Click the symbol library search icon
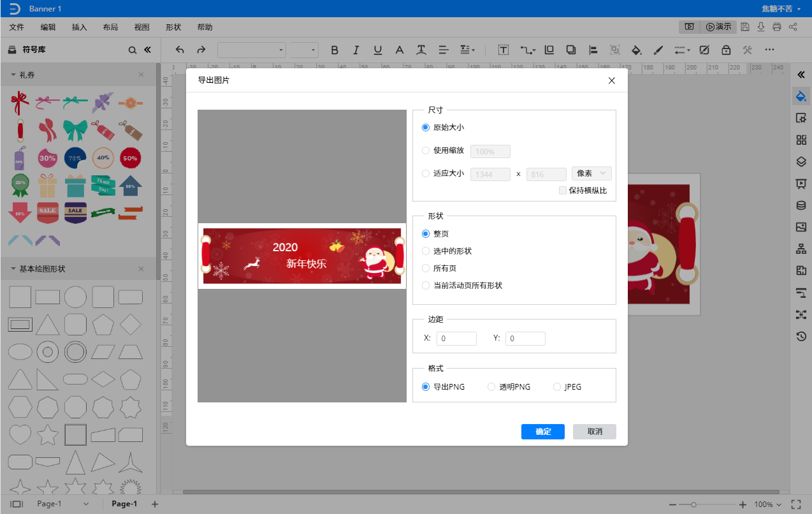The image size is (812, 514). pos(133,50)
